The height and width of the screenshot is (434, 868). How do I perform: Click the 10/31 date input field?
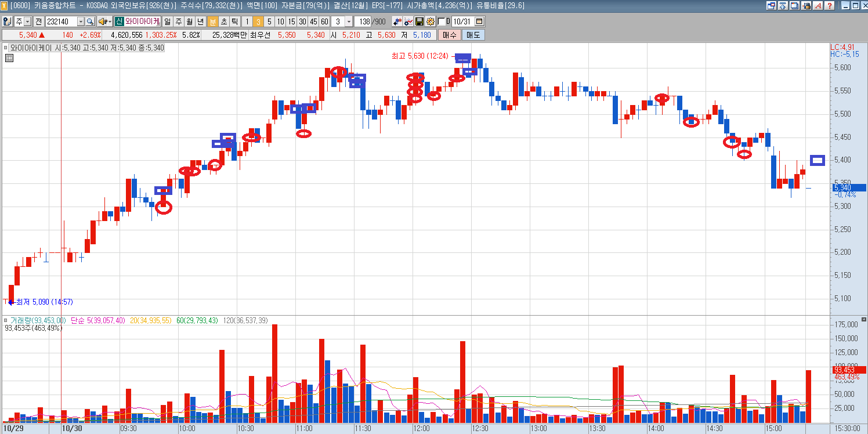pyautogui.click(x=462, y=21)
